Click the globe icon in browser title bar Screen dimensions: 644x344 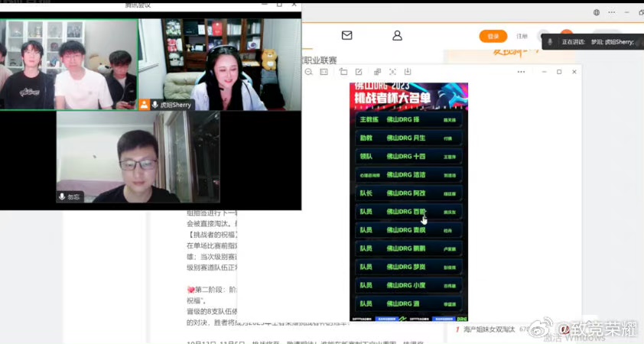point(597,12)
